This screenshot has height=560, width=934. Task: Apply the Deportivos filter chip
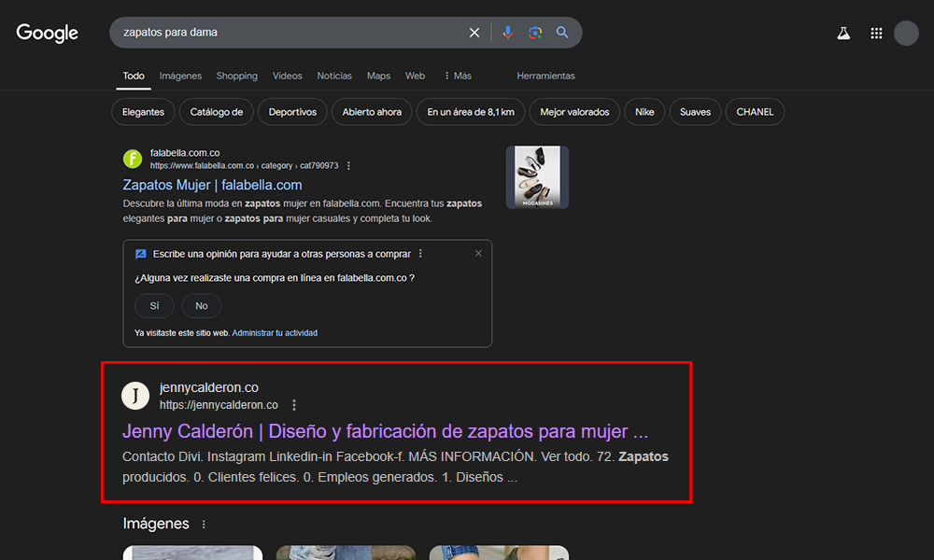coord(292,112)
